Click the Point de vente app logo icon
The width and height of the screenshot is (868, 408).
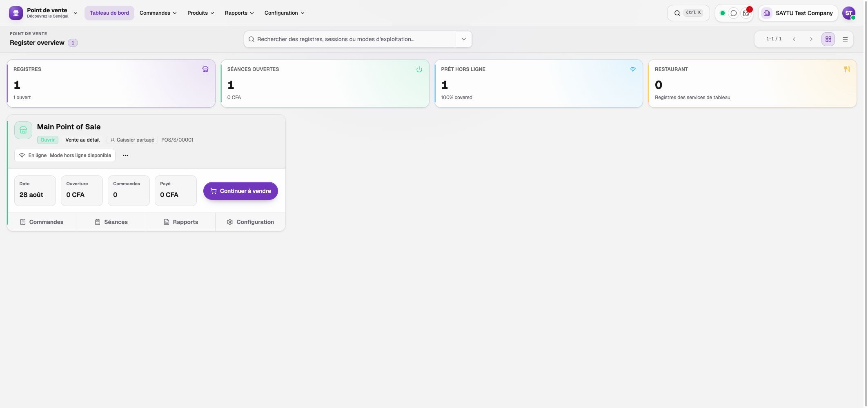click(x=16, y=13)
